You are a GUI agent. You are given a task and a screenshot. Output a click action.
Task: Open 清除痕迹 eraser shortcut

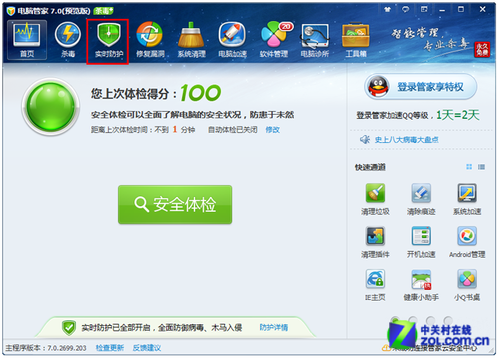421,199
